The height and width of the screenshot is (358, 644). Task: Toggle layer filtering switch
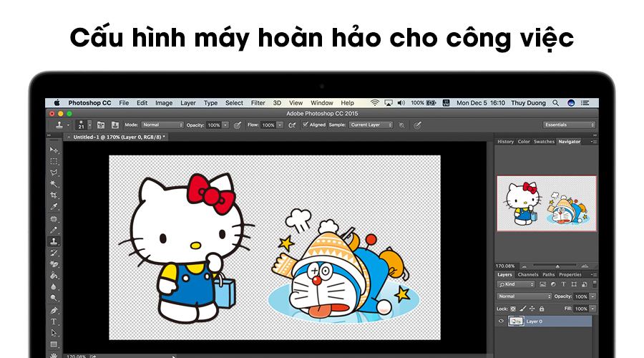(x=595, y=284)
